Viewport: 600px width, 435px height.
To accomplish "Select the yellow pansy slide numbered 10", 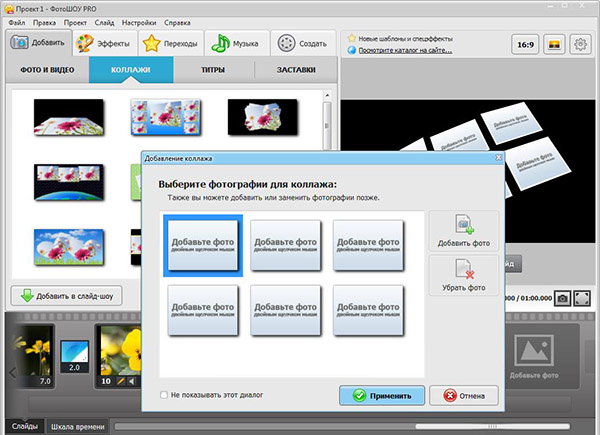I will click(119, 356).
